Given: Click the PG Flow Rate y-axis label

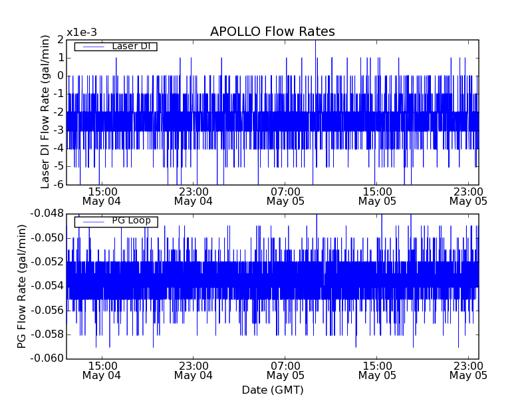Looking at the screenshot, I should point(22,286).
